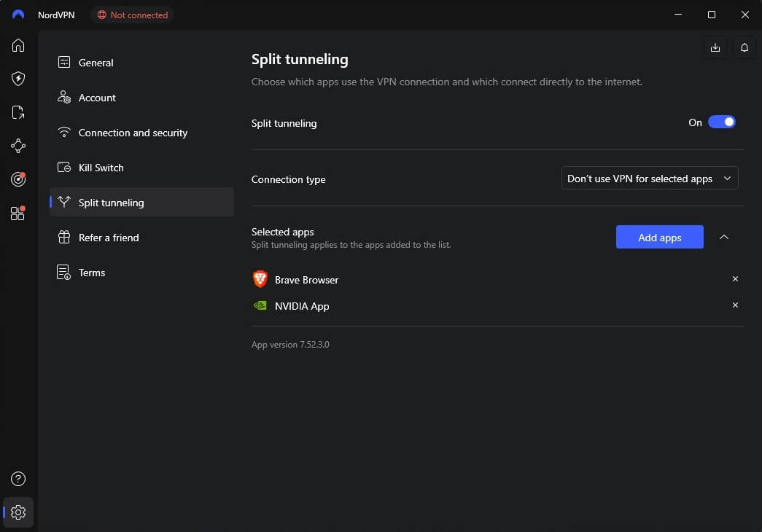
Task: Click the Not connected status badge
Action: point(132,15)
